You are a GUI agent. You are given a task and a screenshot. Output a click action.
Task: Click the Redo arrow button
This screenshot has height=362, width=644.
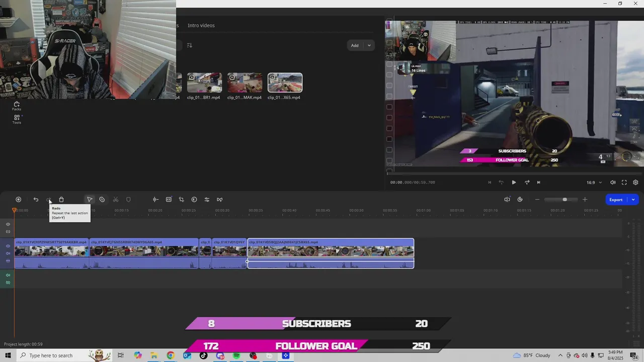coord(49,200)
